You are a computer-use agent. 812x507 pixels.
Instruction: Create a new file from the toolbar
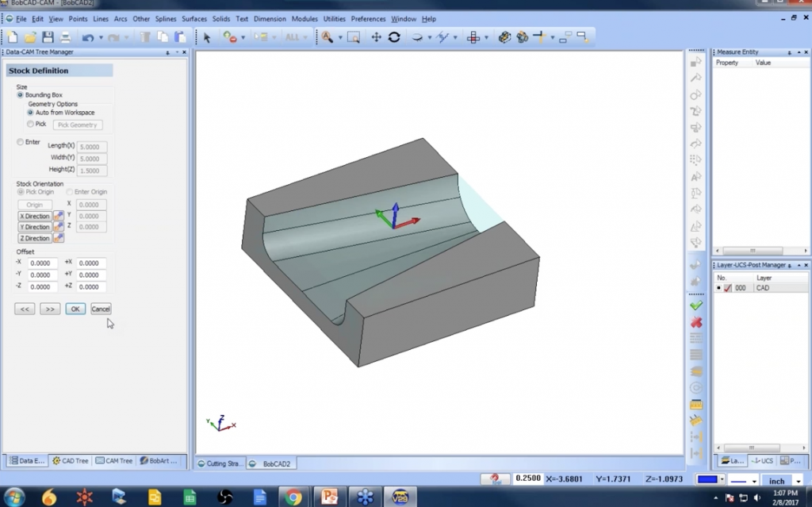(12, 36)
